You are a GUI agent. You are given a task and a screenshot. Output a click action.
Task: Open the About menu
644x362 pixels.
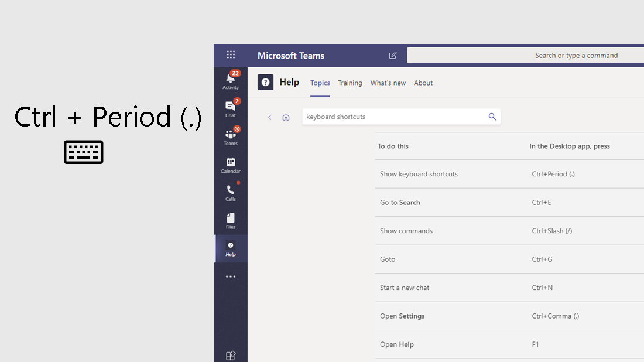click(x=423, y=83)
